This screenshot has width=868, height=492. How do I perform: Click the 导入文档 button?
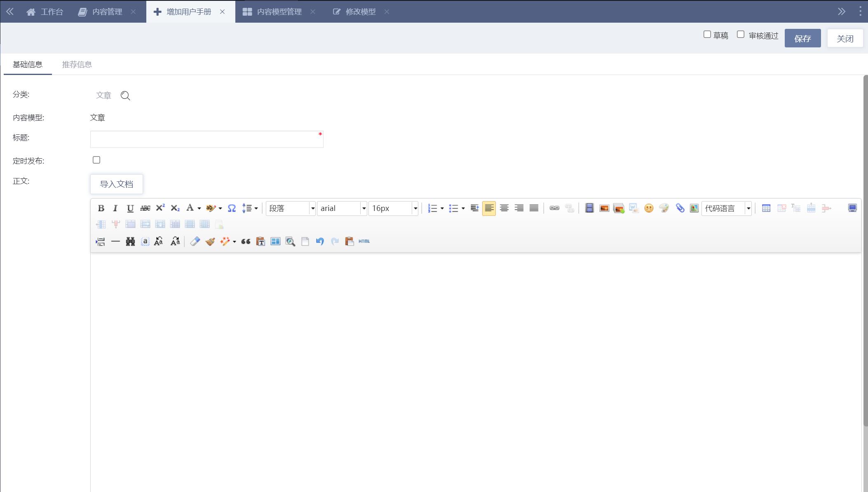pyautogui.click(x=117, y=184)
